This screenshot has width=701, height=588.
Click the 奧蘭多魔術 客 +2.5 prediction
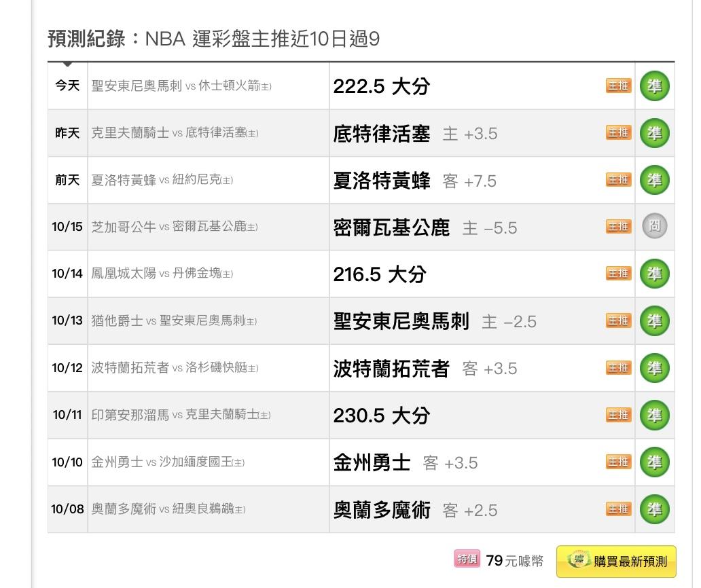click(x=415, y=510)
